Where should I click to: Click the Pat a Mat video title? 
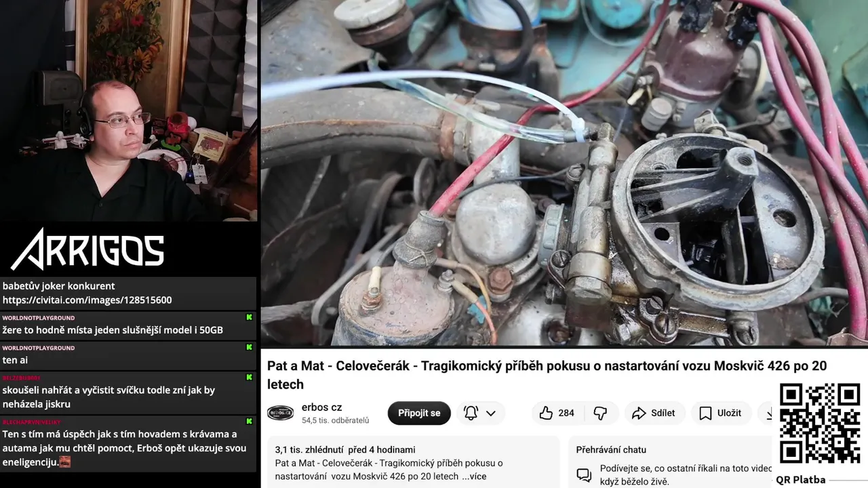point(547,375)
